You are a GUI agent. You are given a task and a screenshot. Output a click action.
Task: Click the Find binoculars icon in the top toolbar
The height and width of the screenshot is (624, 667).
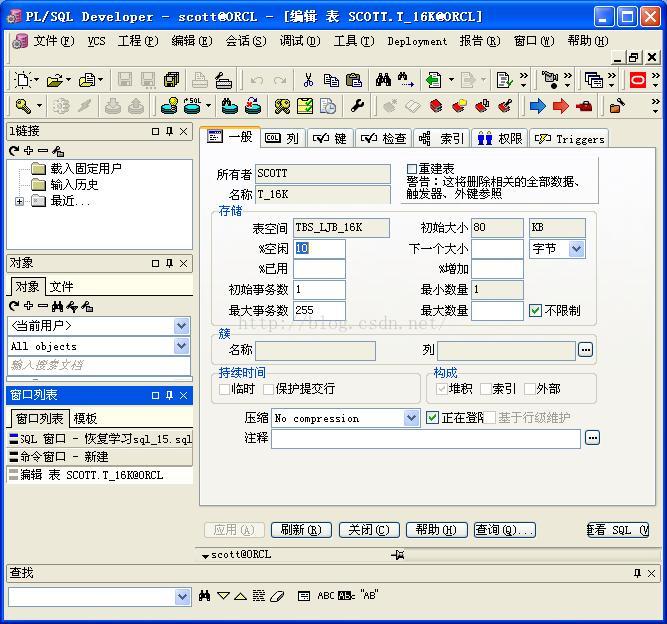tap(383, 80)
